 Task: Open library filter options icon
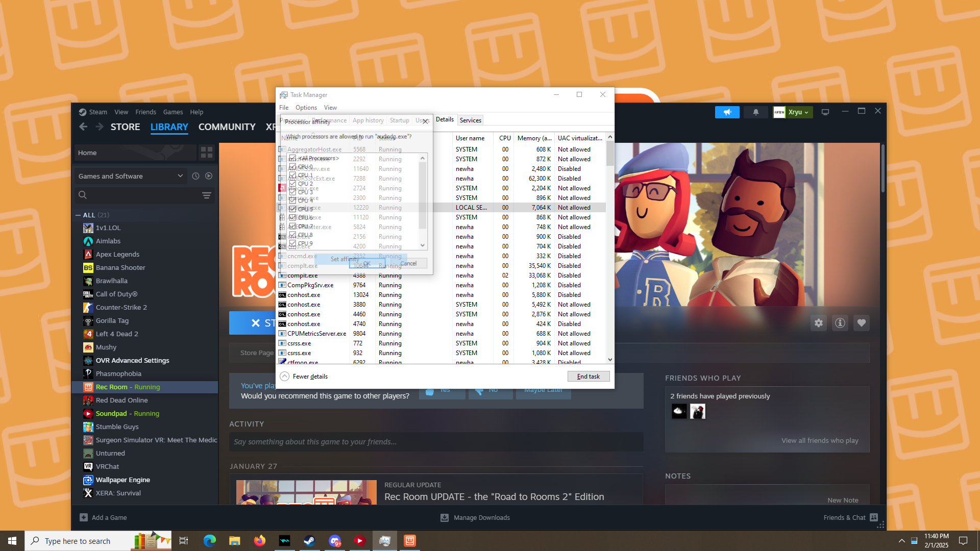[x=207, y=195]
